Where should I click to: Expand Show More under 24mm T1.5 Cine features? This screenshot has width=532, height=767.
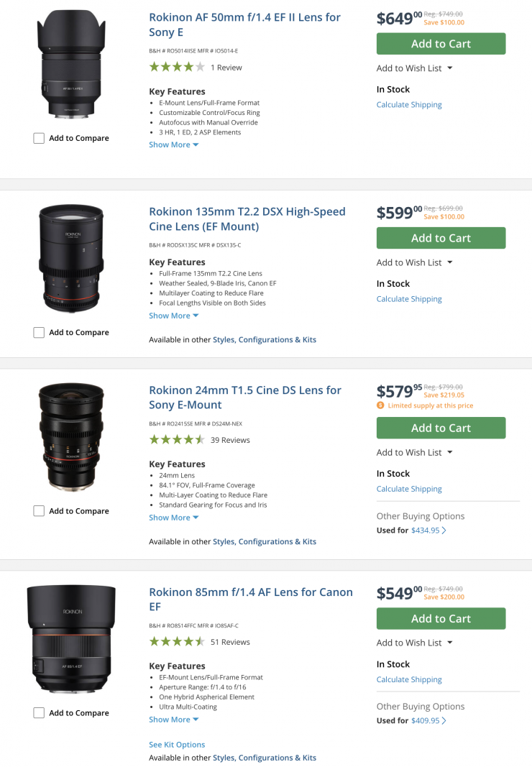pyautogui.click(x=173, y=518)
